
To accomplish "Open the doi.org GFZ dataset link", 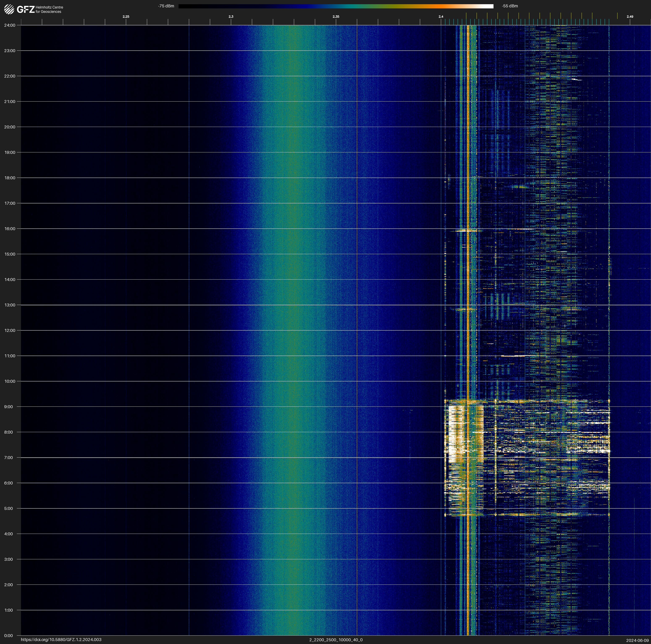I will [61, 640].
